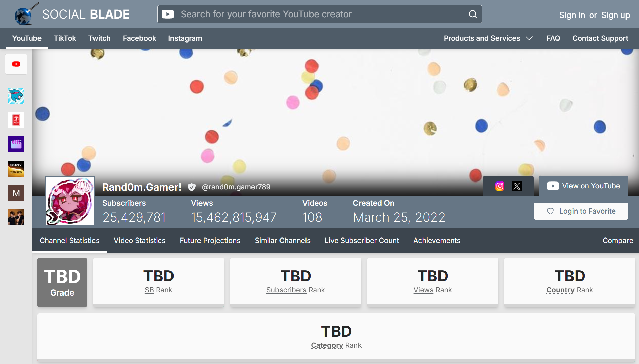Open the Similar Channels tab
The height and width of the screenshot is (364, 639).
(283, 241)
